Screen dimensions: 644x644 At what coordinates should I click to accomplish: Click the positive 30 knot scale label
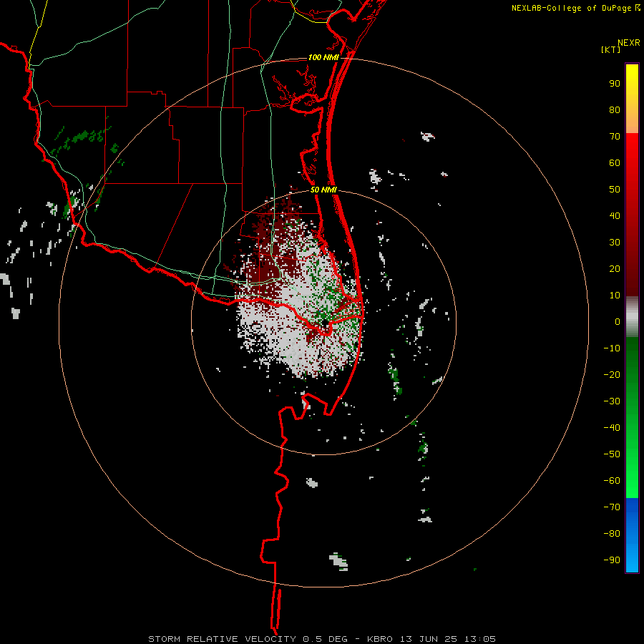pos(615,243)
